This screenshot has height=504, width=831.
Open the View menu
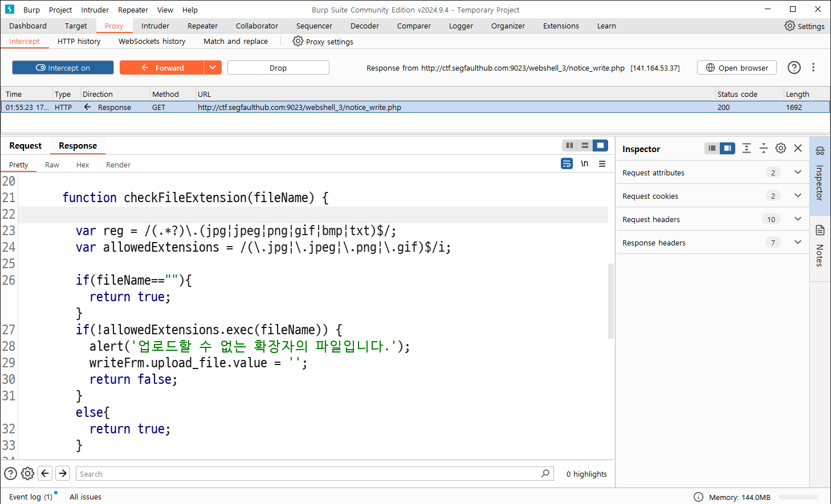pos(165,10)
